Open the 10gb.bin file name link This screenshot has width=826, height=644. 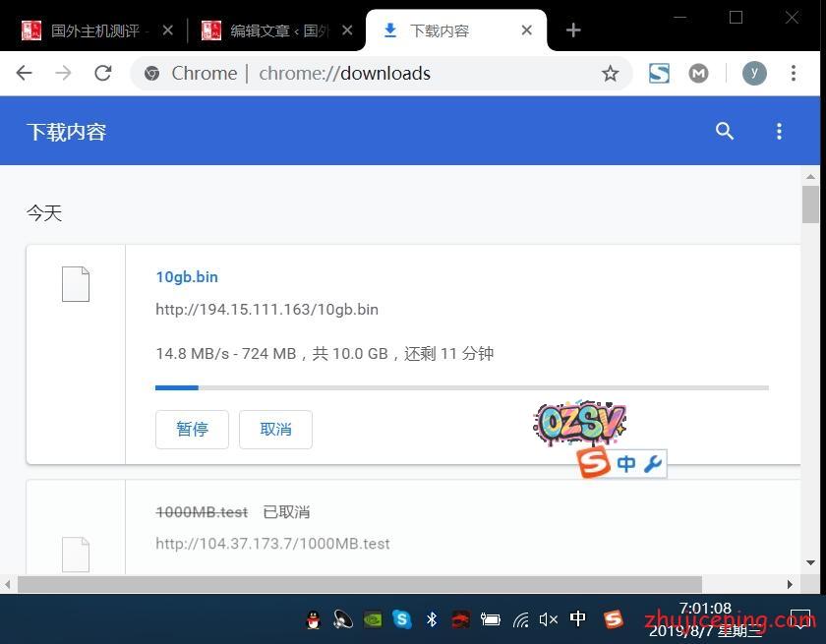point(187,277)
